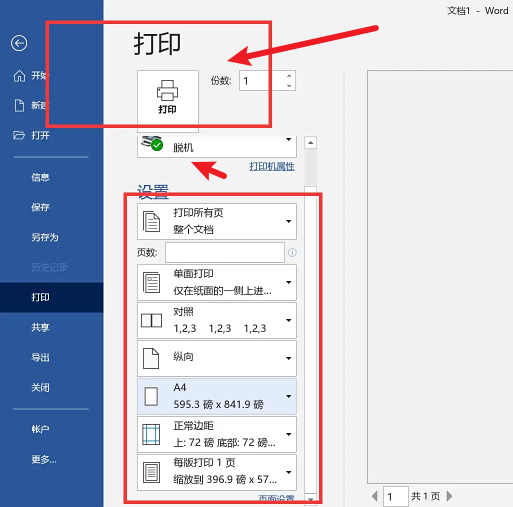Open the Info menu item
The width and height of the screenshot is (513, 507).
(40, 177)
